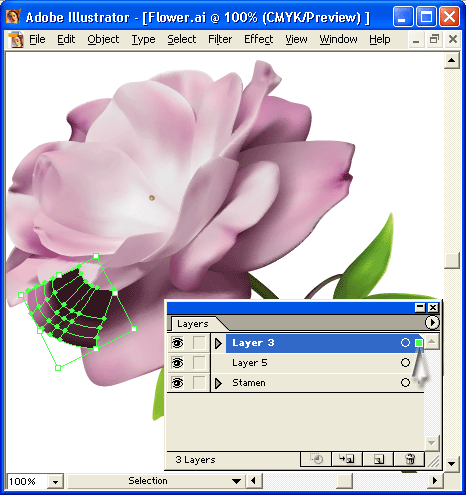Click the canvas vertical scrollbar thumb
The width and height of the screenshot is (466, 495).
[x=452, y=260]
